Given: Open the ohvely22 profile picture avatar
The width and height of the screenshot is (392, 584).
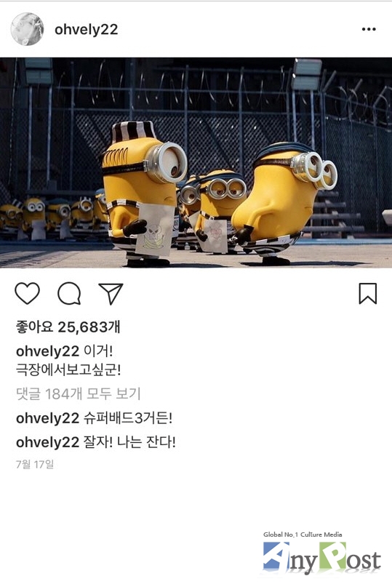Looking at the screenshot, I should [27, 29].
